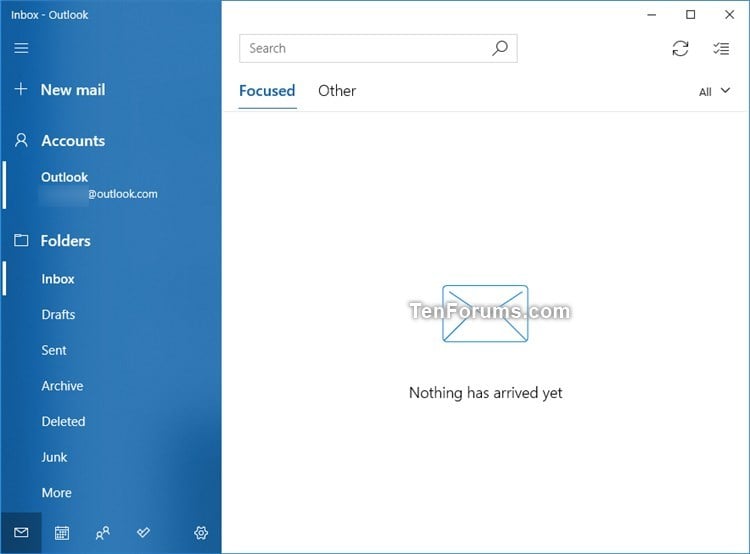Open the Folders list

coord(66,241)
